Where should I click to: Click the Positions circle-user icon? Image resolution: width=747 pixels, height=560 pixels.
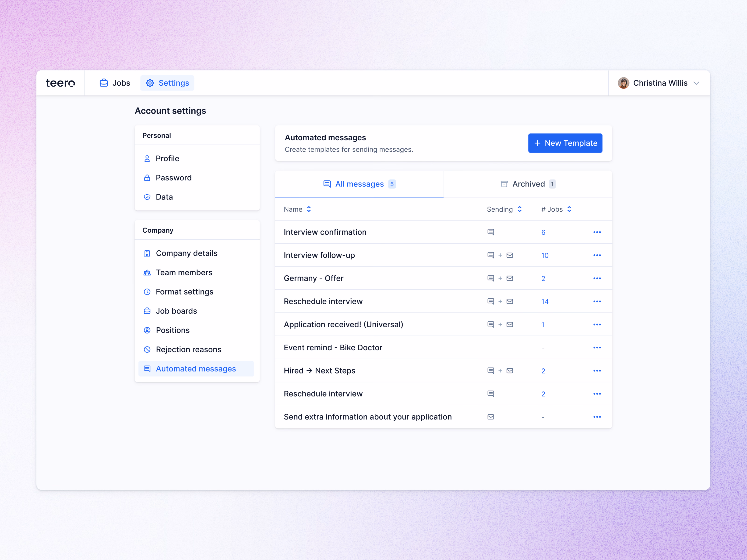(147, 330)
